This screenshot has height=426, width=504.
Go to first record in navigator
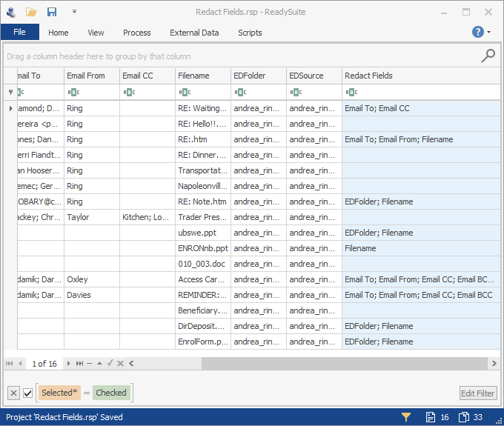pos(10,364)
